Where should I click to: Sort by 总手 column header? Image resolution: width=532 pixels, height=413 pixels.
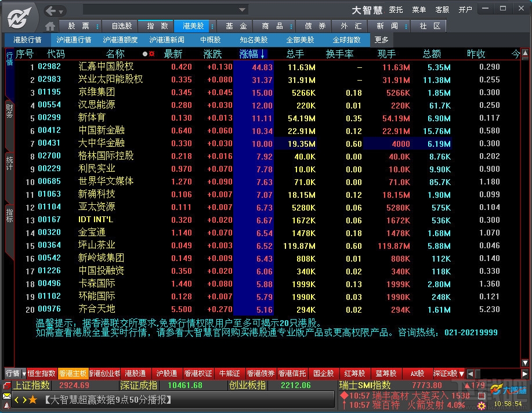295,54
